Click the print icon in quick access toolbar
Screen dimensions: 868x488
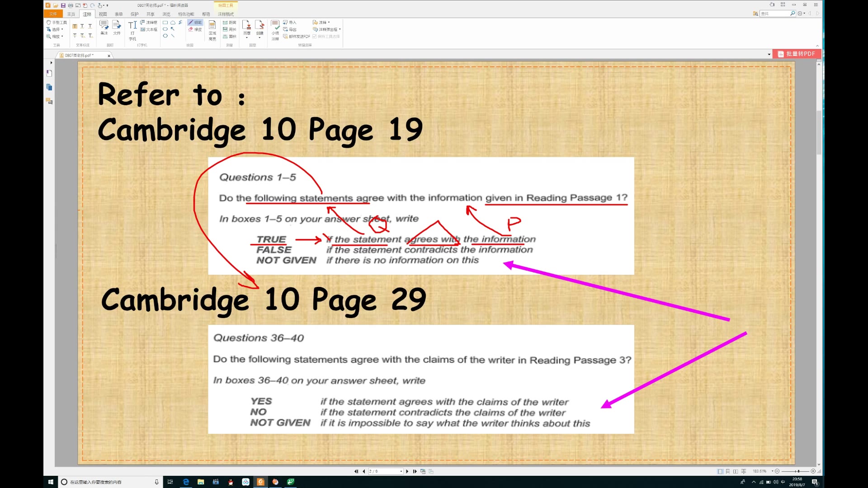click(x=71, y=5)
